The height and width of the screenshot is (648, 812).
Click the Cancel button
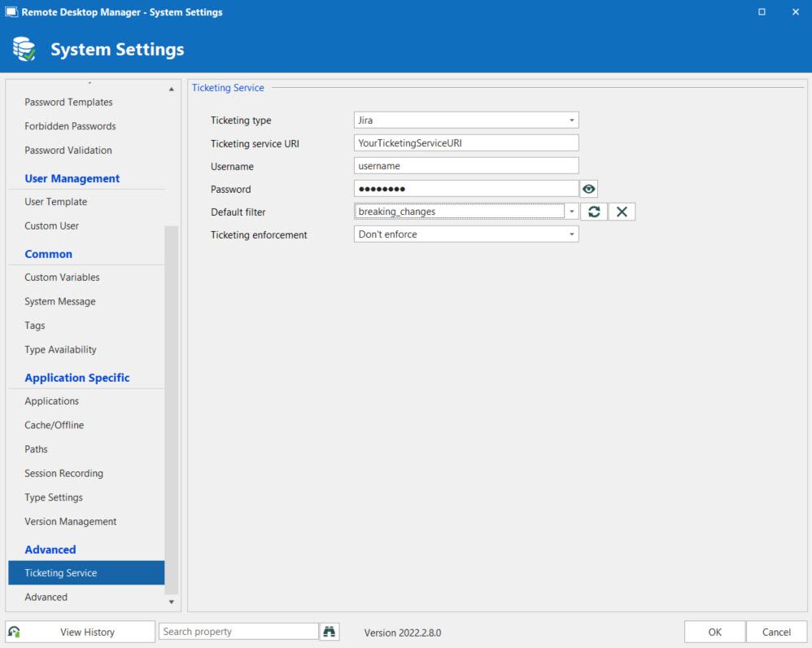775,632
